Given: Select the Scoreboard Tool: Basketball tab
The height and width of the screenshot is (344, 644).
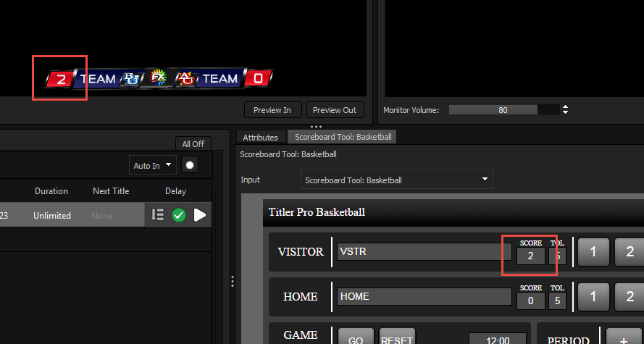Looking at the screenshot, I should [x=342, y=136].
